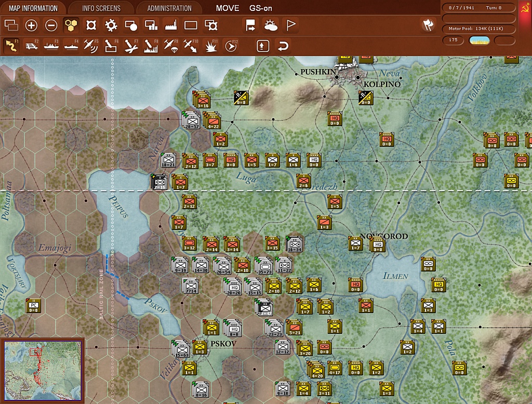This screenshot has width=532, height=404.
Task: Switch to the INFO SCREENS tab
Action: (101, 8)
